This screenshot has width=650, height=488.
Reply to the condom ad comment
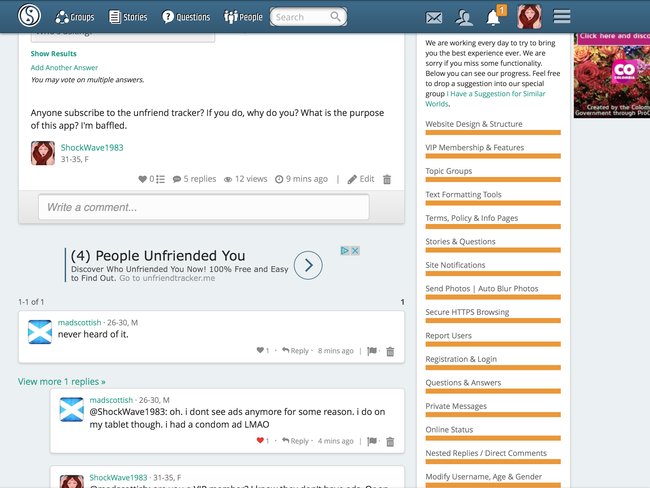(296, 441)
